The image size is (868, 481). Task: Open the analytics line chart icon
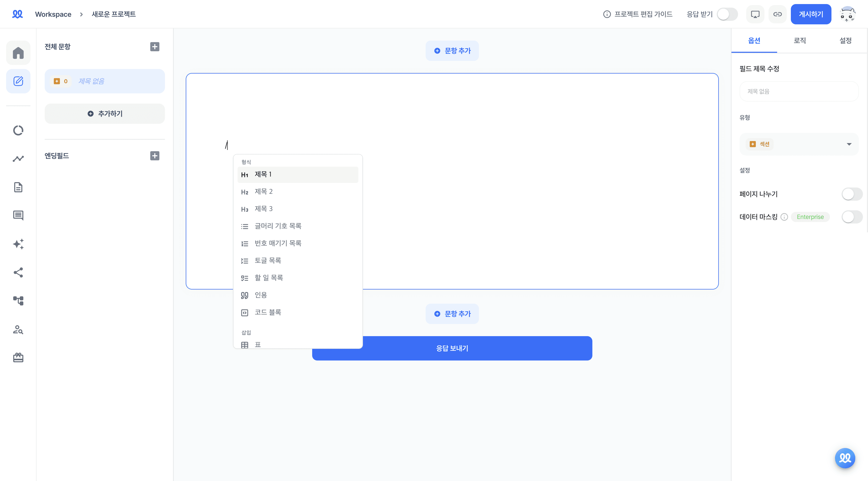tap(18, 159)
